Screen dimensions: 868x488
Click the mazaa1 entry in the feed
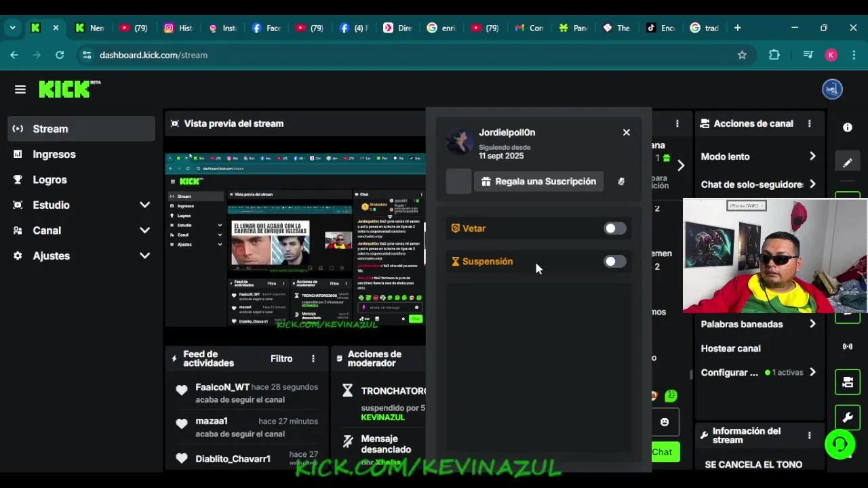click(x=246, y=427)
